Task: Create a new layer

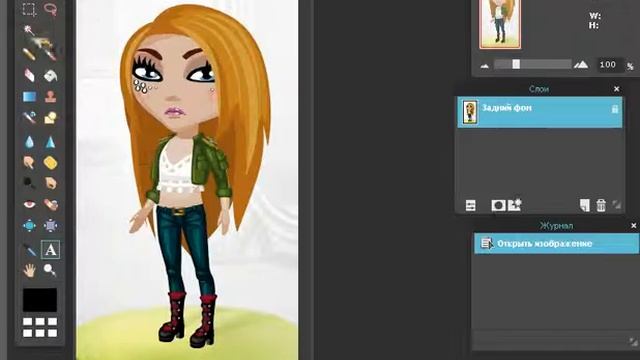Action: coord(584,205)
